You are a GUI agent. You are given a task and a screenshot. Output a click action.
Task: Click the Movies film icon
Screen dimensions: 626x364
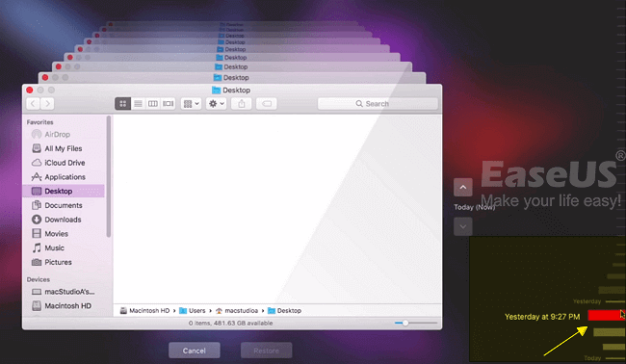[37, 233]
